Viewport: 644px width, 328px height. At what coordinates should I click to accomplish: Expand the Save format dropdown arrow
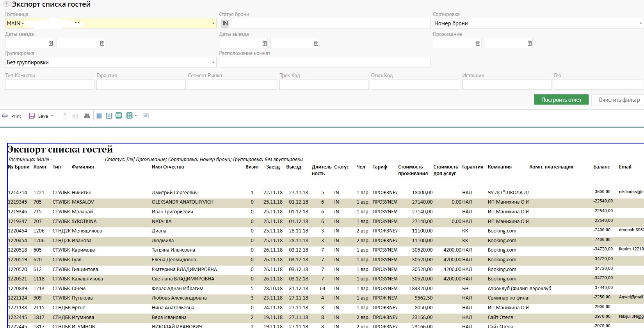tap(52, 116)
